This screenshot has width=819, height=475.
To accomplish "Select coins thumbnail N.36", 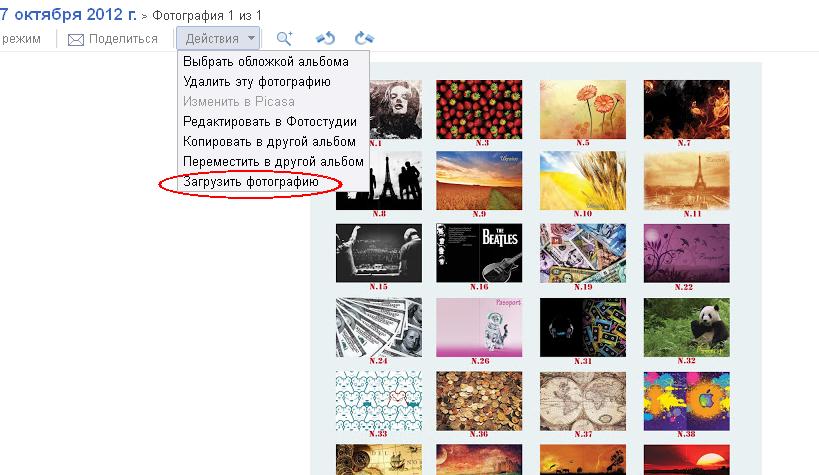I will tap(479, 401).
